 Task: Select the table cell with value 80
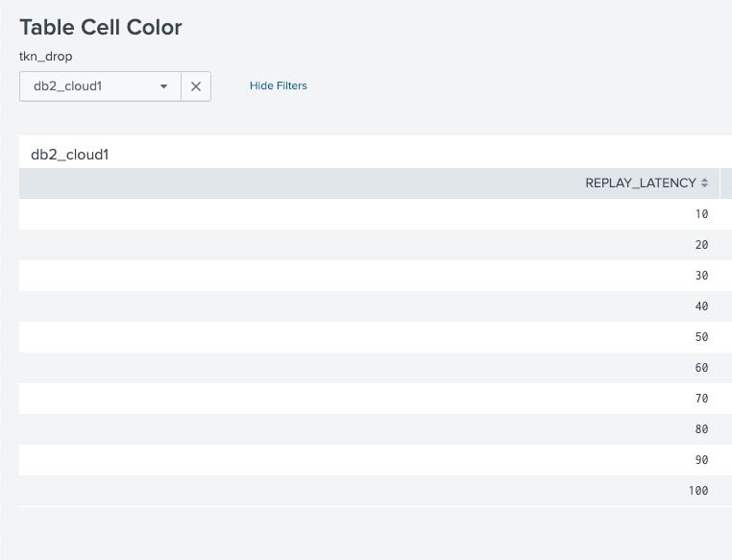click(x=700, y=429)
